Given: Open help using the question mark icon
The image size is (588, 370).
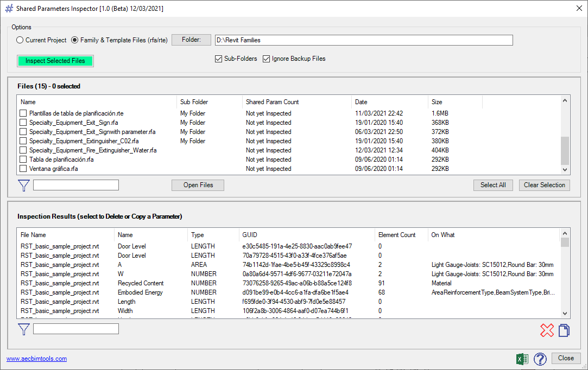Looking at the screenshot, I should [540, 359].
